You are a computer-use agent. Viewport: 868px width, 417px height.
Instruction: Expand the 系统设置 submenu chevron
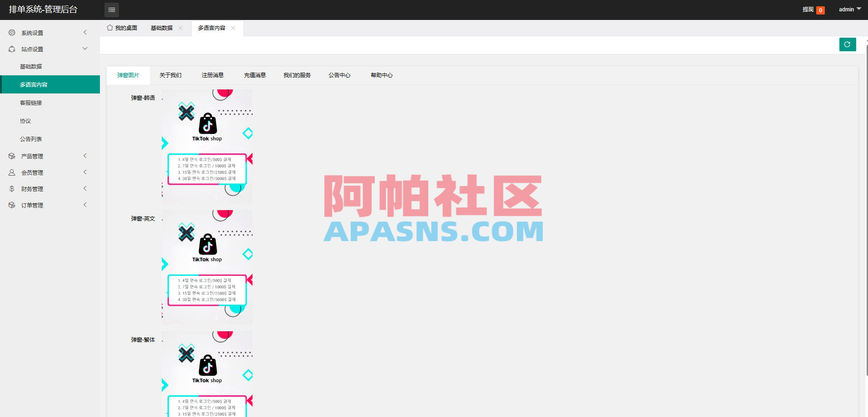pyautogui.click(x=85, y=32)
